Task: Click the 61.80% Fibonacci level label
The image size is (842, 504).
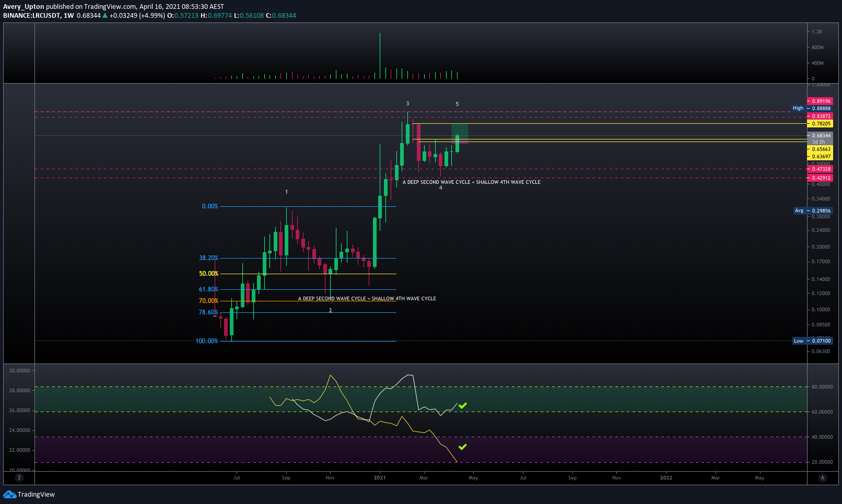Action: 208,289
